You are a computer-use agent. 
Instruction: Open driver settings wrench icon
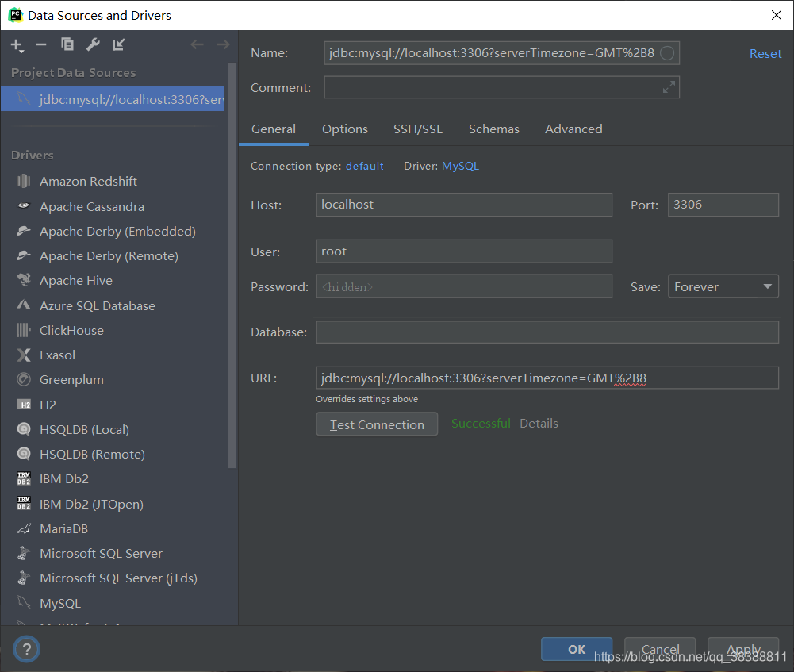point(93,44)
